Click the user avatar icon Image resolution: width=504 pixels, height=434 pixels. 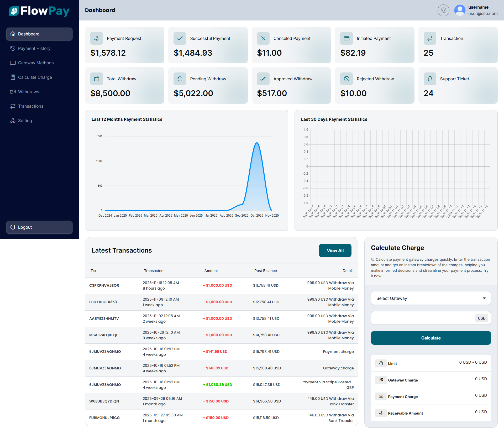tap(460, 10)
